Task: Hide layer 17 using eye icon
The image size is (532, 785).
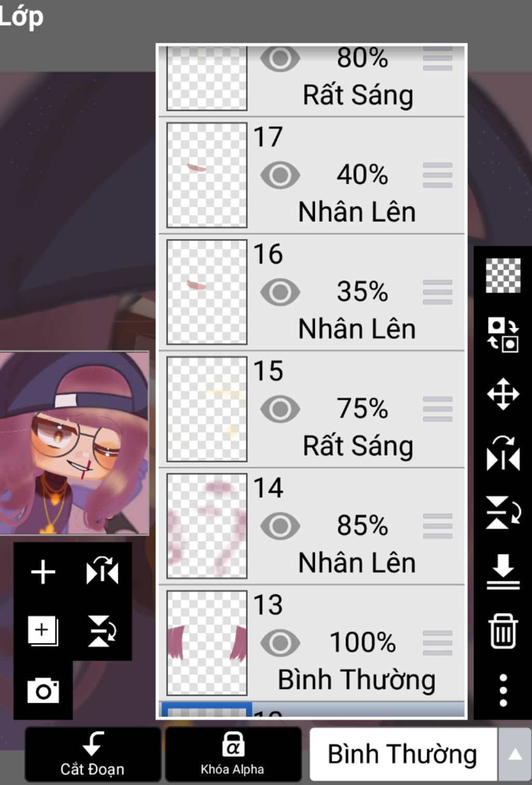Action: 280,175
